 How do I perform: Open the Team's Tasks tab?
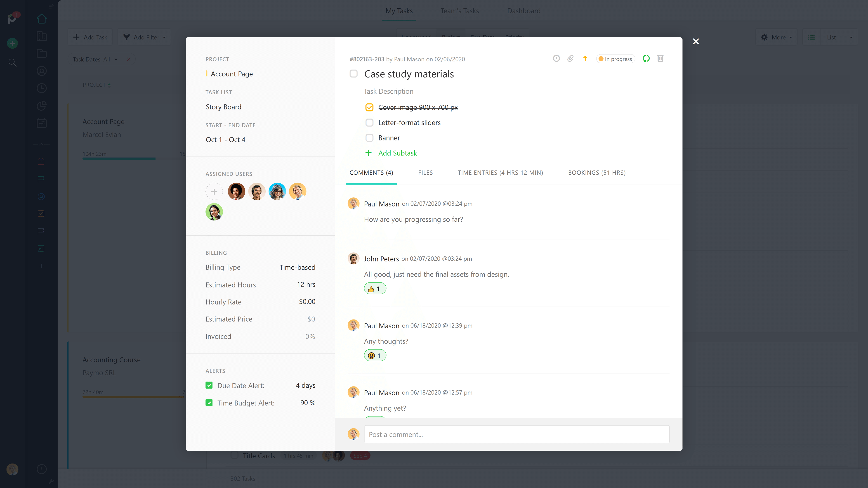tap(460, 11)
